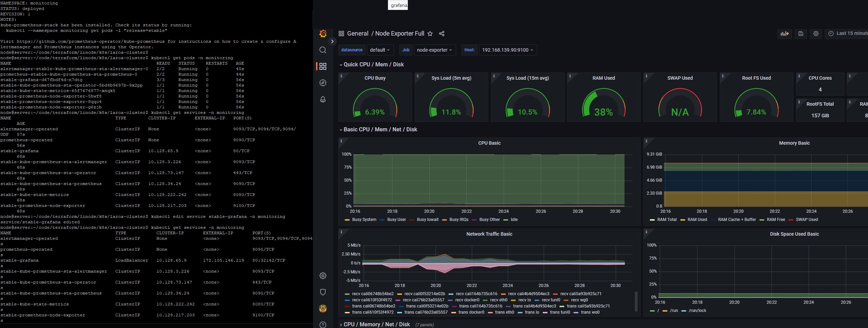The width and height of the screenshot is (868, 328).
Task: Open the Grafana home logo
Action: tap(323, 34)
